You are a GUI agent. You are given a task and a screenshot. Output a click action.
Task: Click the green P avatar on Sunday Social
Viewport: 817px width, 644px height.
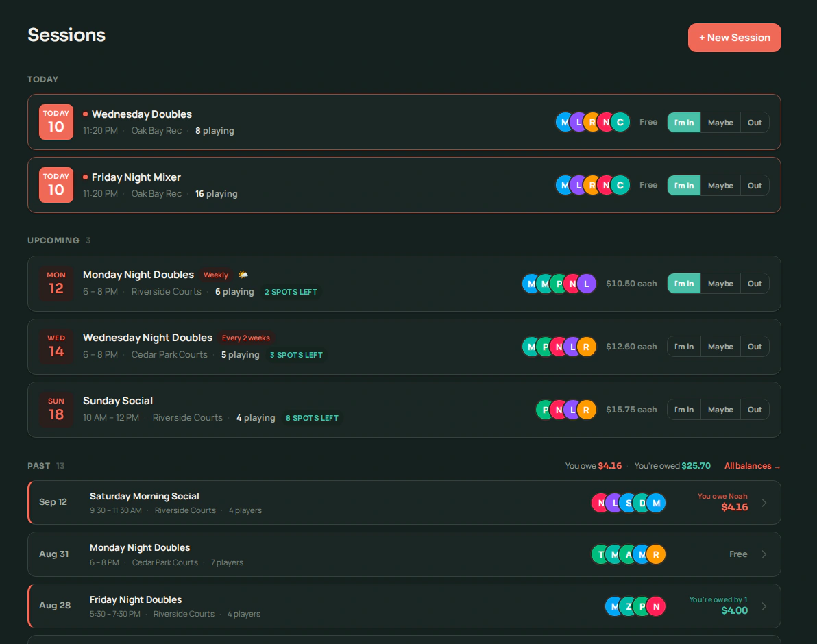click(543, 410)
